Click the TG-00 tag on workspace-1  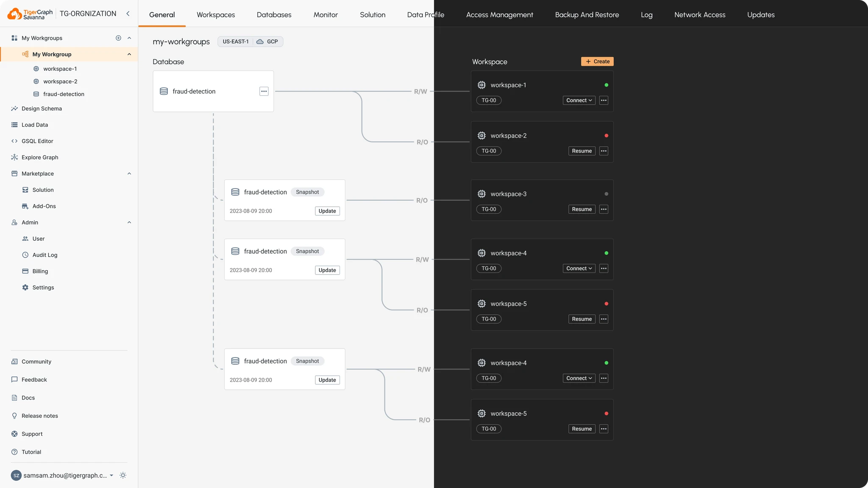click(489, 100)
